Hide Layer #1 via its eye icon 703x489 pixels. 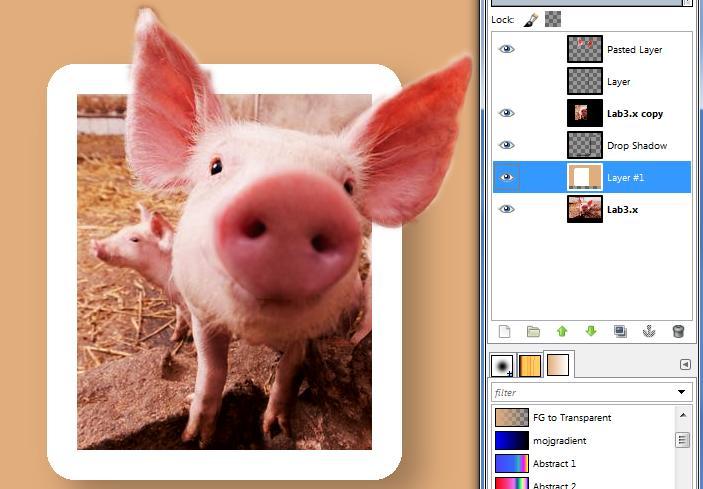(x=507, y=177)
